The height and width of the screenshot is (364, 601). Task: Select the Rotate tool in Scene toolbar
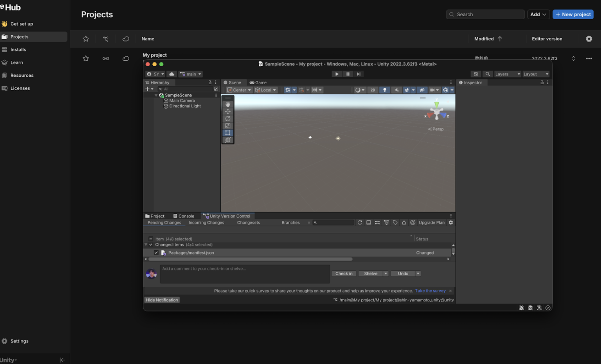coord(228,119)
